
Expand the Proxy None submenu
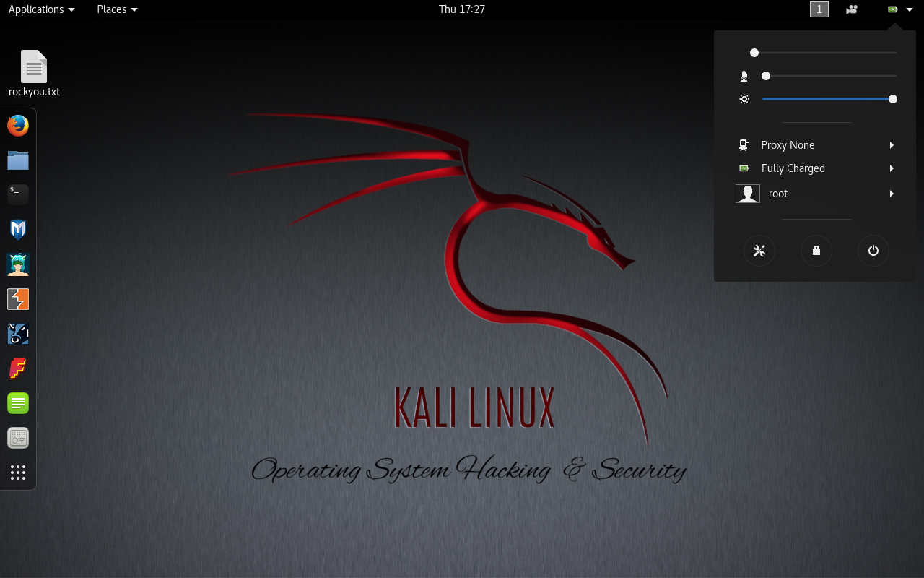tap(892, 145)
